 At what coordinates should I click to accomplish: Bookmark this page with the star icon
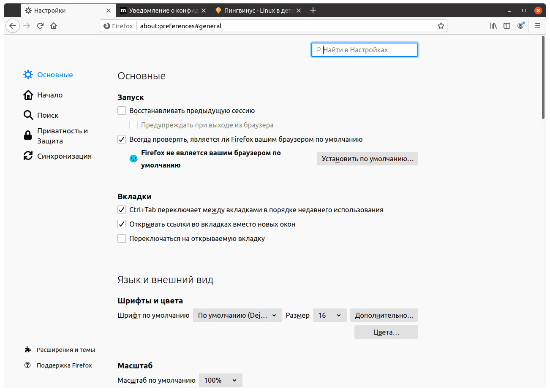click(x=441, y=26)
